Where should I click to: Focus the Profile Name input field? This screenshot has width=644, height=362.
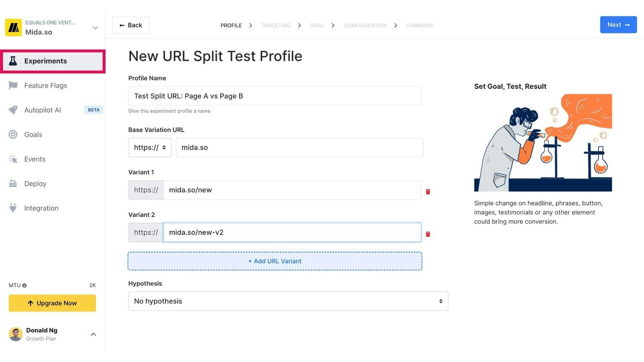pos(275,96)
